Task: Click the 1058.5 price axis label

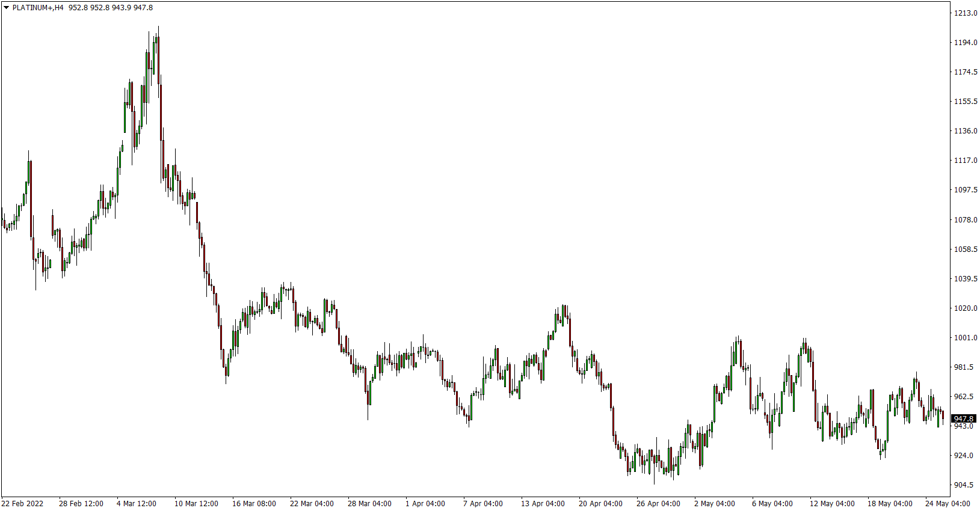Action: tap(966, 249)
